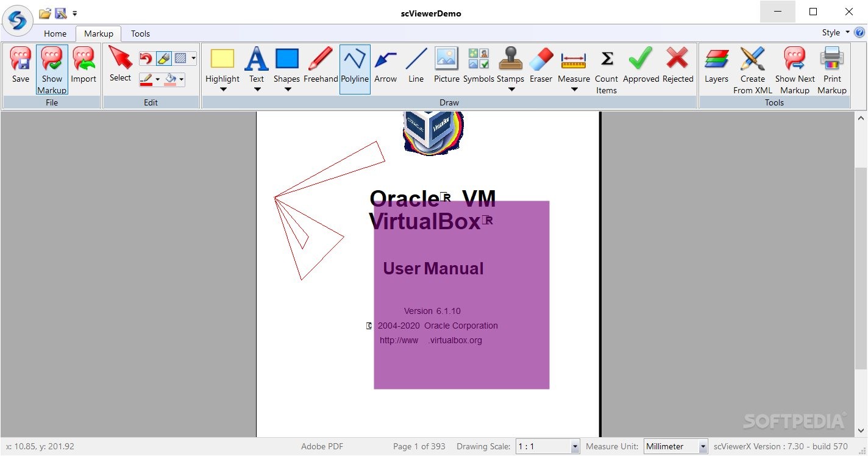This screenshot has height=456, width=868.
Task: Toggle the Polyline drawing tool
Action: click(x=355, y=69)
